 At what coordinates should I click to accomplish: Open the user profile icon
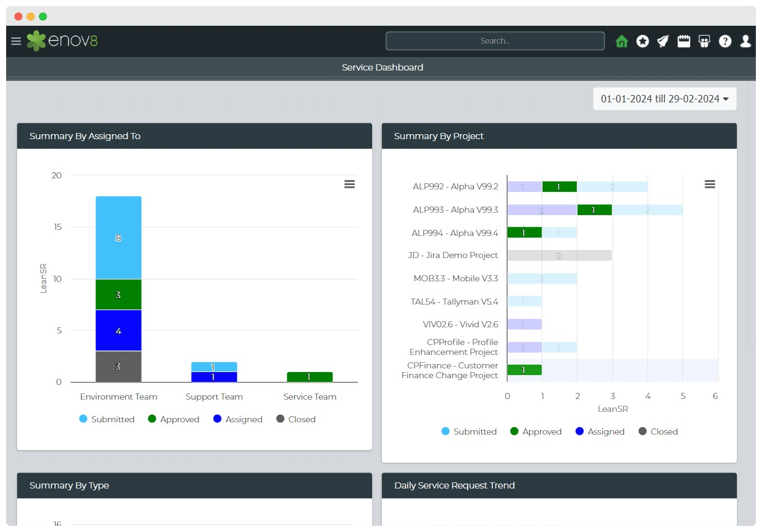point(745,41)
